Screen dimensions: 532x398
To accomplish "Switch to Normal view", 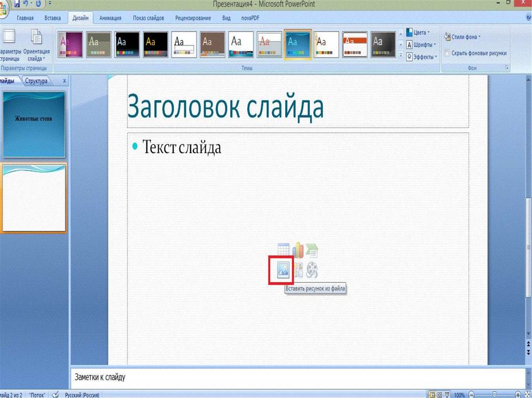I will [x=432, y=394].
